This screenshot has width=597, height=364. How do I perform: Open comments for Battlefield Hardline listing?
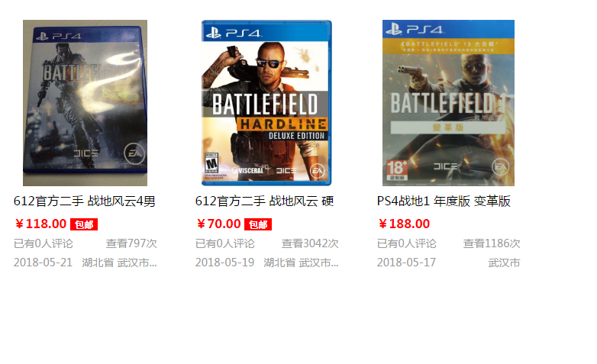(x=225, y=243)
